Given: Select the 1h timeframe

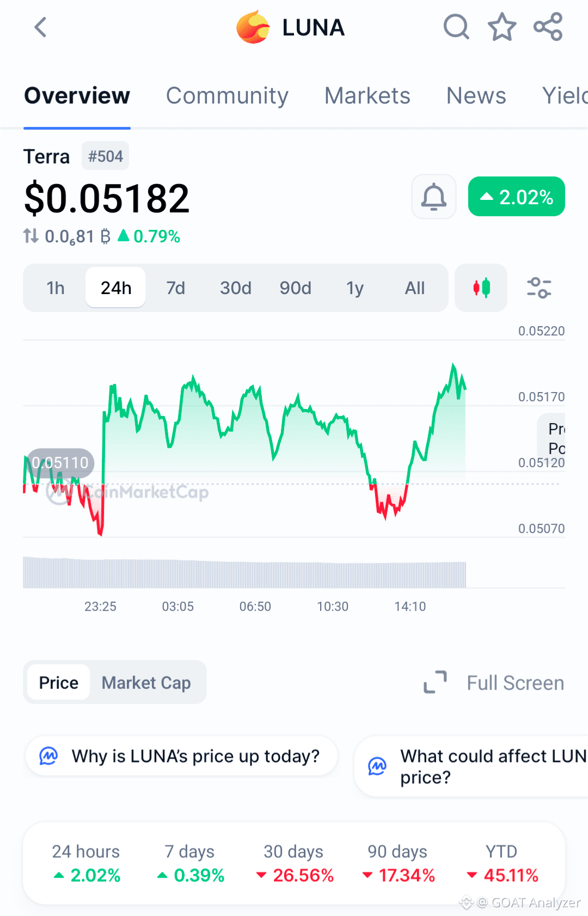Looking at the screenshot, I should [56, 288].
